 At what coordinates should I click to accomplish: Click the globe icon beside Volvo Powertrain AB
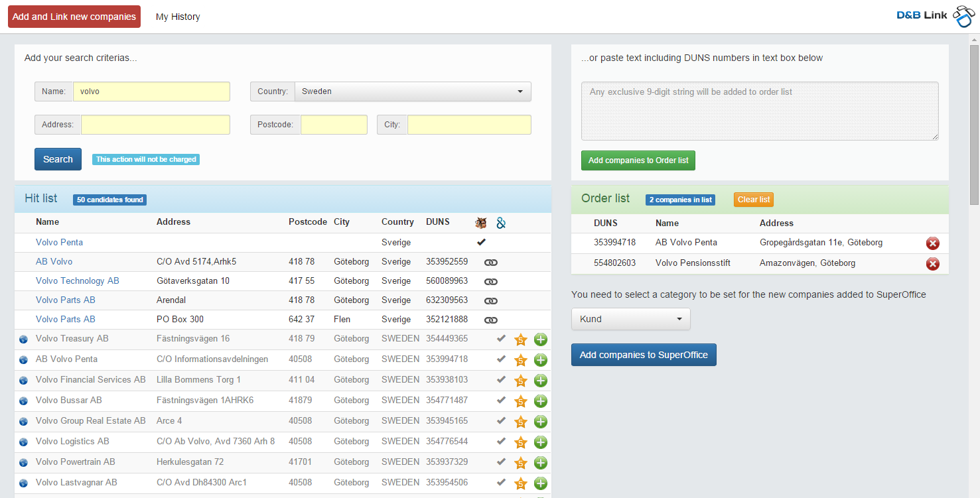point(23,463)
